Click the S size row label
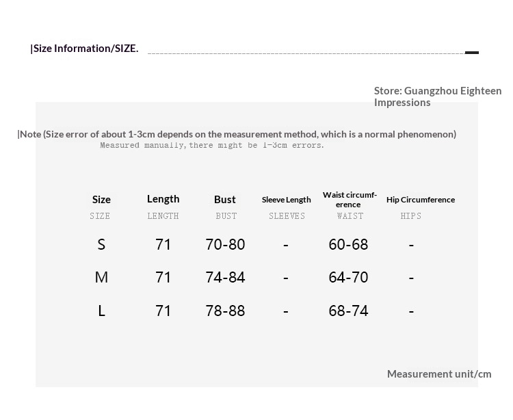This screenshot has height=420, width=513. pyautogui.click(x=101, y=244)
